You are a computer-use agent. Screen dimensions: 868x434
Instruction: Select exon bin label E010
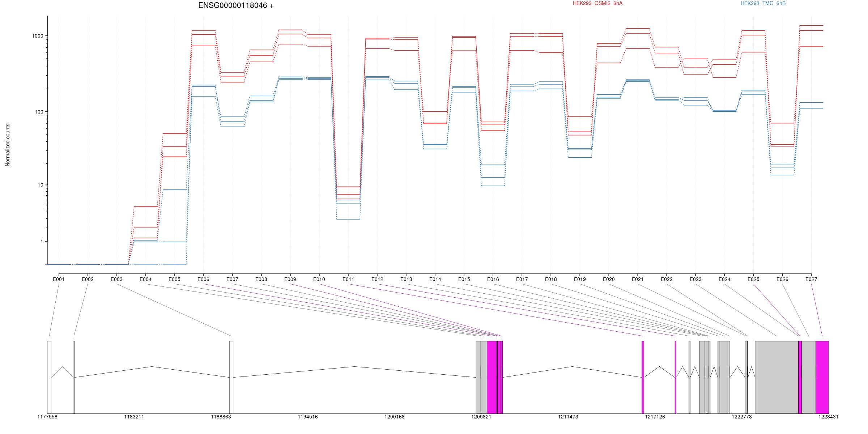[x=319, y=279]
